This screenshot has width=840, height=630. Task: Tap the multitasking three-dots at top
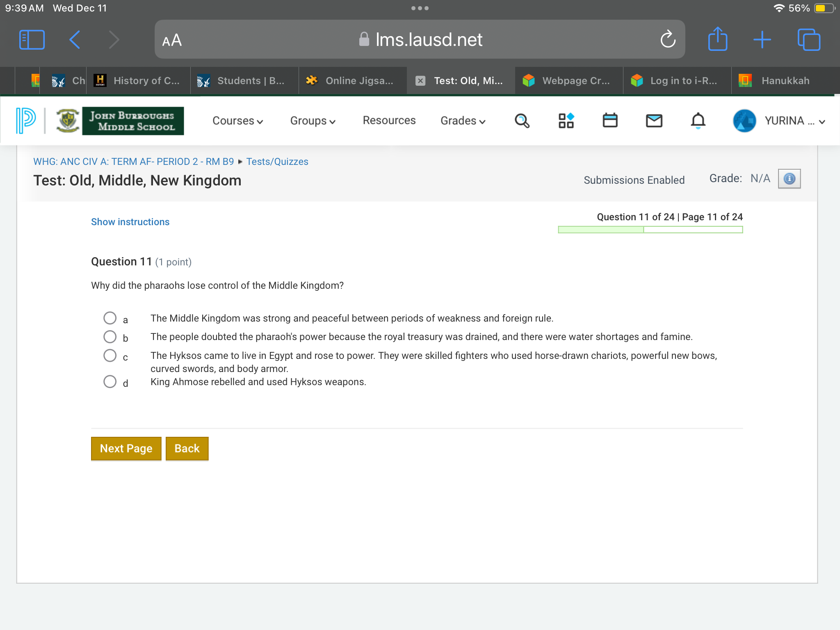click(x=420, y=8)
